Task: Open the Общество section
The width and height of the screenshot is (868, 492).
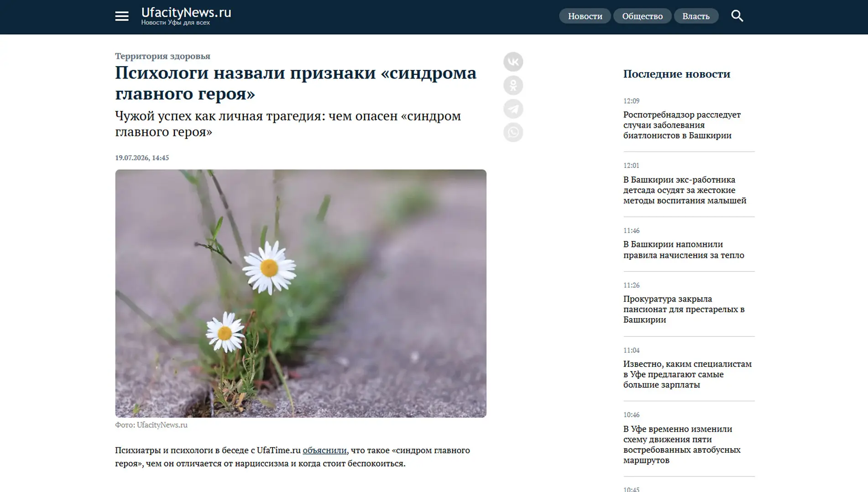Action: tap(642, 16)
